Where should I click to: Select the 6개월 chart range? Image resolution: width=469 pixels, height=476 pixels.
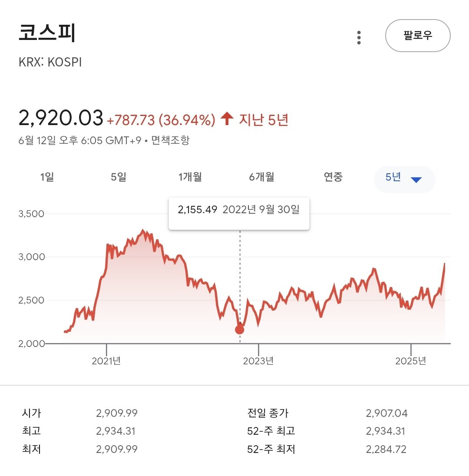(x=262, y=177)
